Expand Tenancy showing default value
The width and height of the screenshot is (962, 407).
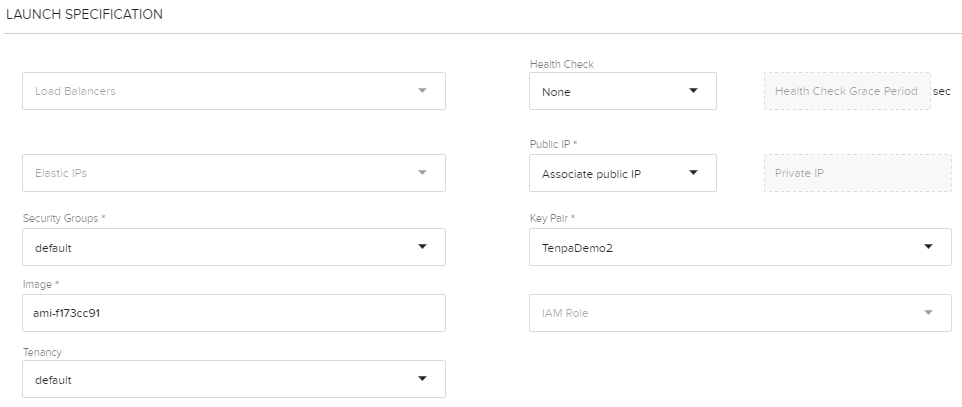point(220,379)
